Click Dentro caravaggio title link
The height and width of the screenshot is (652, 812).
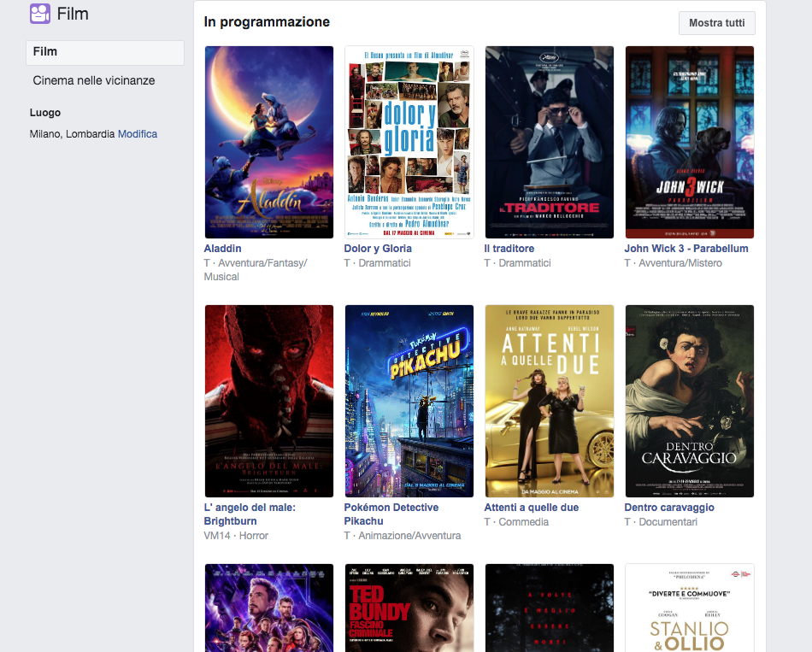click(669, 508)
